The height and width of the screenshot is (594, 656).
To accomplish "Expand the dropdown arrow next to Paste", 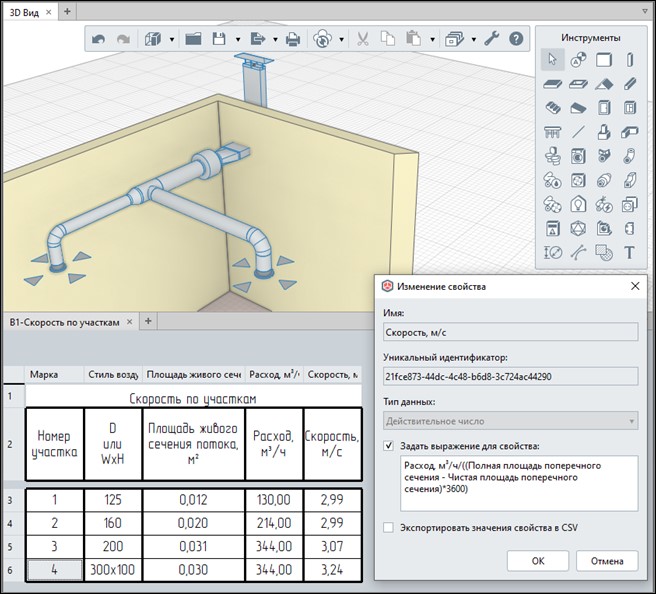I will pos(433,40).
